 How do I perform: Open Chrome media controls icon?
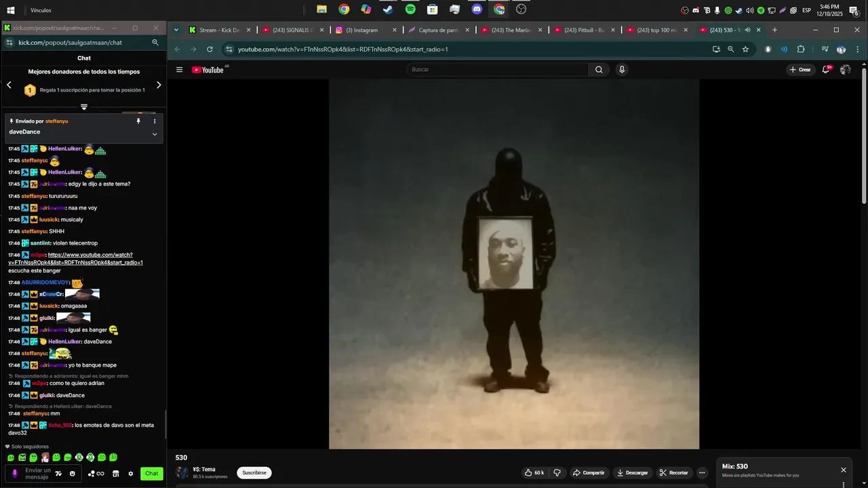tap(825, 49)
